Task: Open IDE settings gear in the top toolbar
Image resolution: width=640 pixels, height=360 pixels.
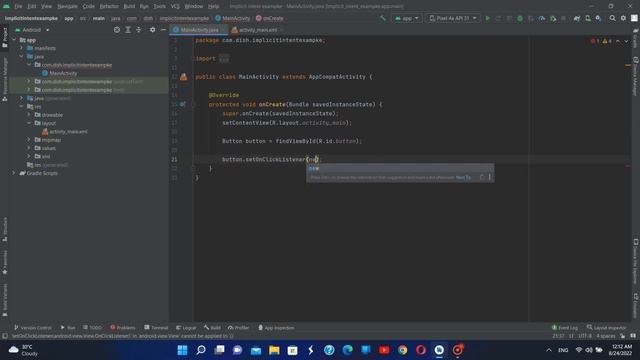Action: (x=623, y=18)
